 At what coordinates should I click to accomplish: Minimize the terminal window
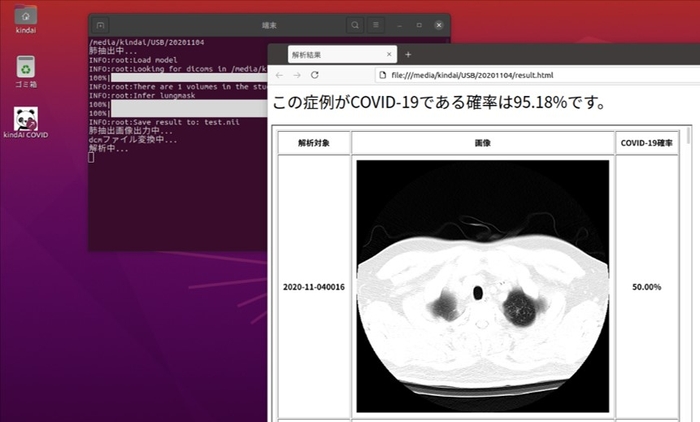[400, 24]
